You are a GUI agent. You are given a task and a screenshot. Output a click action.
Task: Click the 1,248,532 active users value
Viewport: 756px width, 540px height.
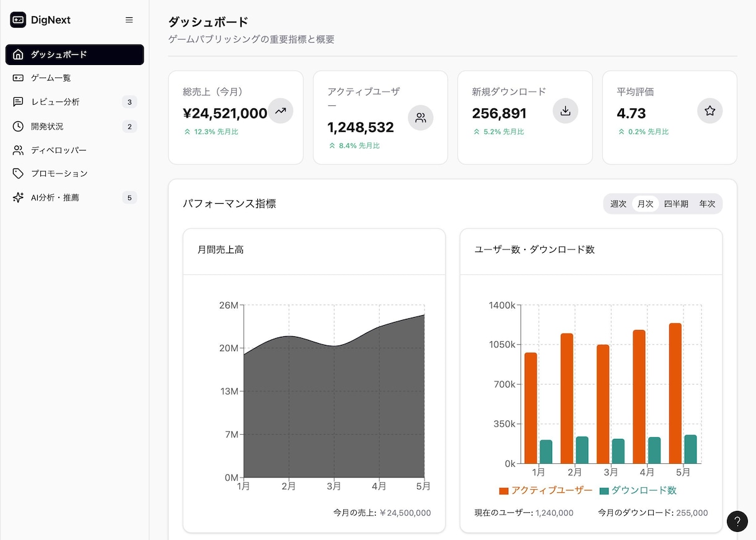tap(361, 128)
